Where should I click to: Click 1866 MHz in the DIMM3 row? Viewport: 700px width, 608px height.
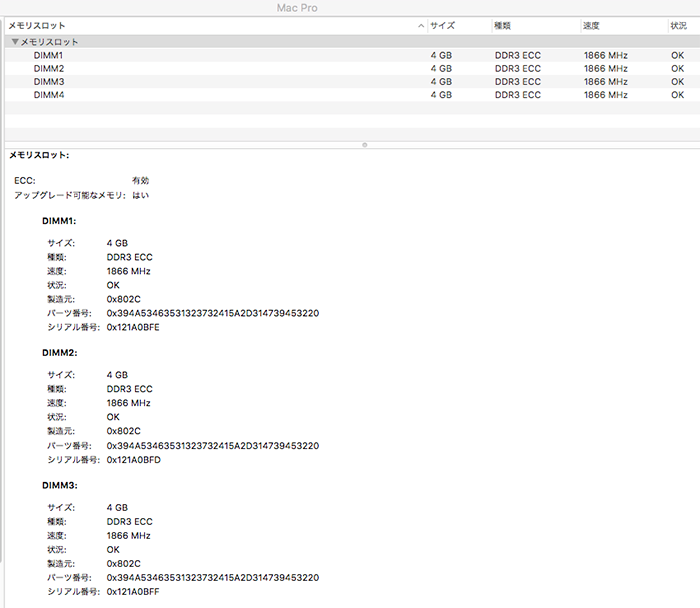tap(606, 82)
